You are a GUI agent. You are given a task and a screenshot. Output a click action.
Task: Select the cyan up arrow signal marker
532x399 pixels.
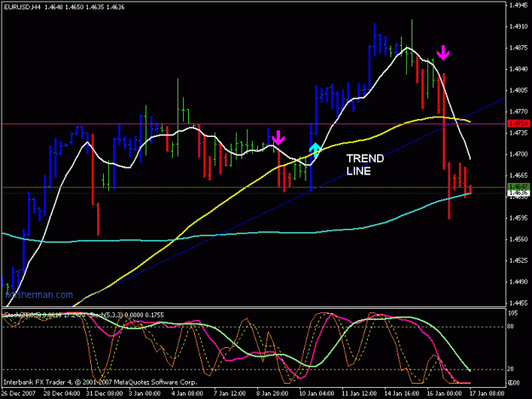[315, 150]
